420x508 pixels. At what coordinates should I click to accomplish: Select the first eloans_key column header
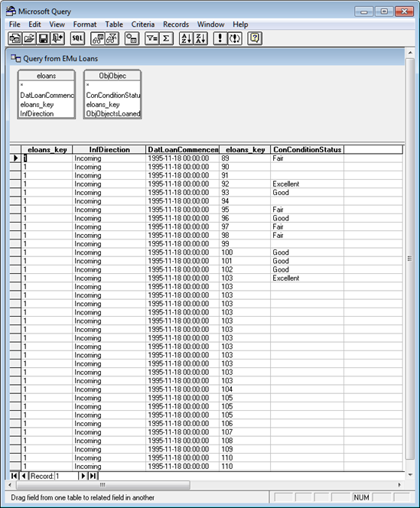tap(47, 150)
